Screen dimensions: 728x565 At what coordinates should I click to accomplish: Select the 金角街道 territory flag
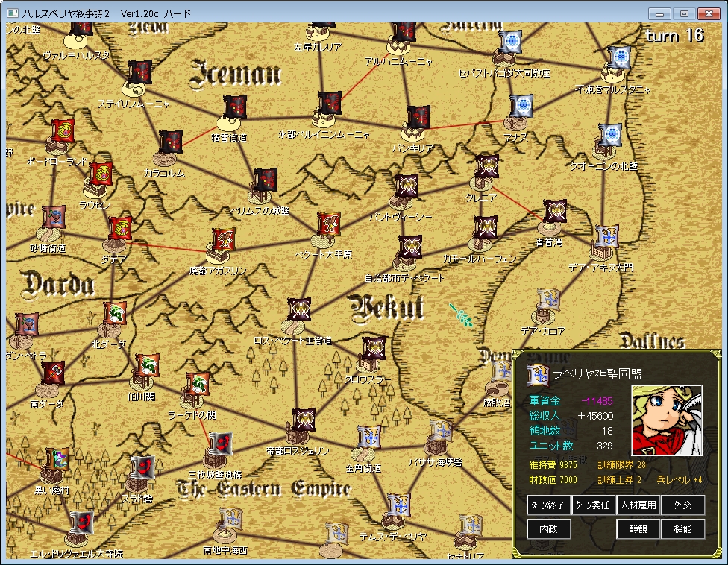point(369,437)
